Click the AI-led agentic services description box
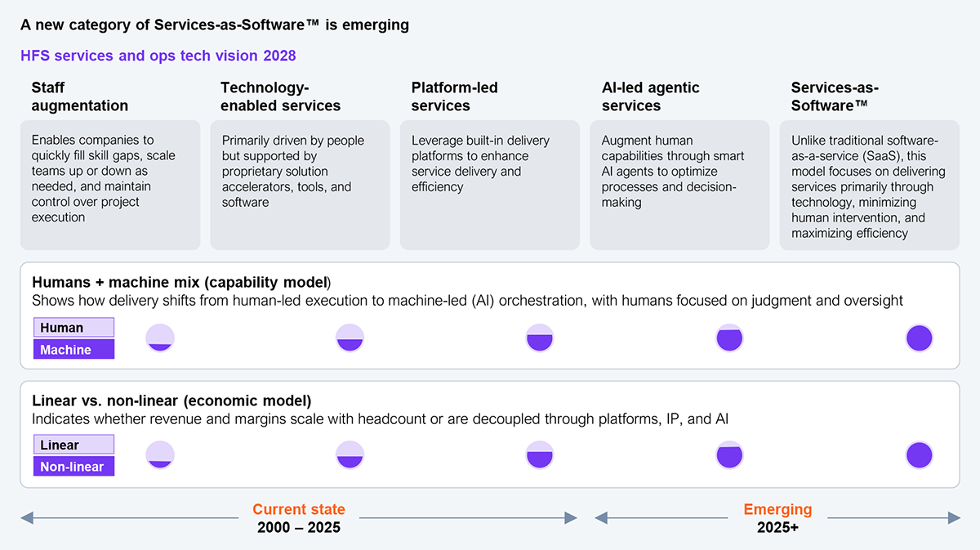The image size is (980, 550). click(x=679, y=185)
